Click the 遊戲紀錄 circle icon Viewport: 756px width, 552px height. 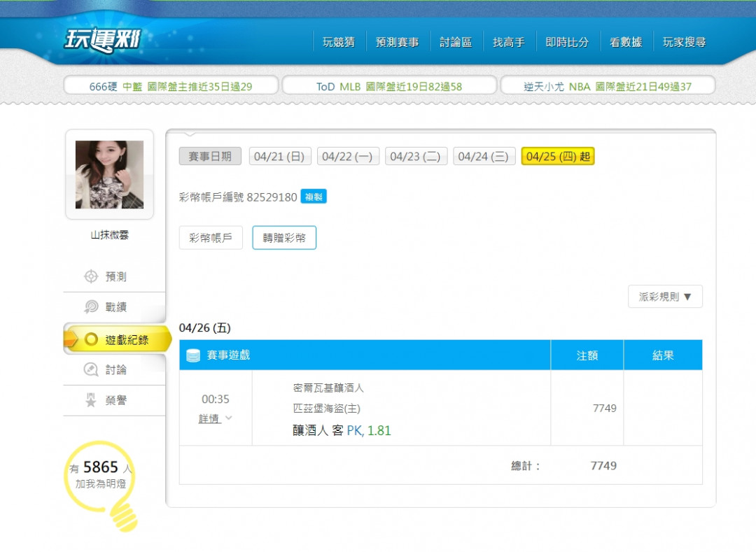[91, 339]
